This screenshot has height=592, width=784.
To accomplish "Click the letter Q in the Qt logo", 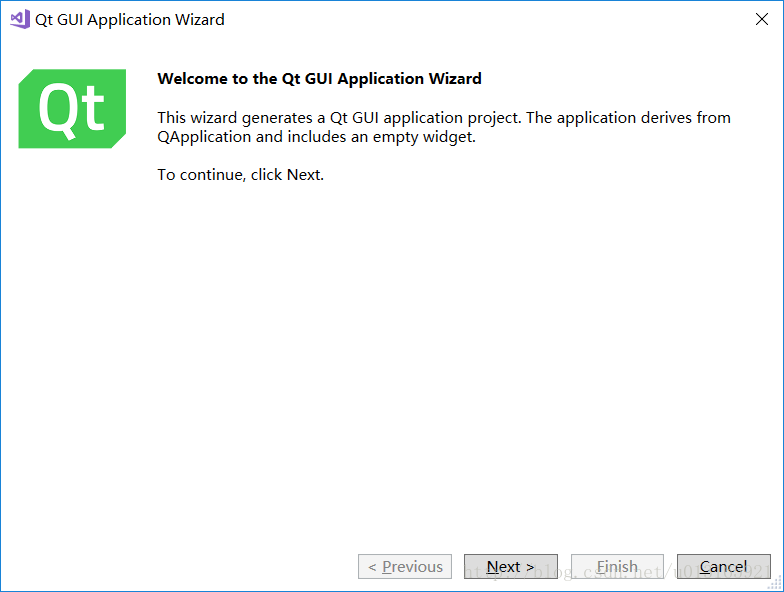I will point(56,109).
